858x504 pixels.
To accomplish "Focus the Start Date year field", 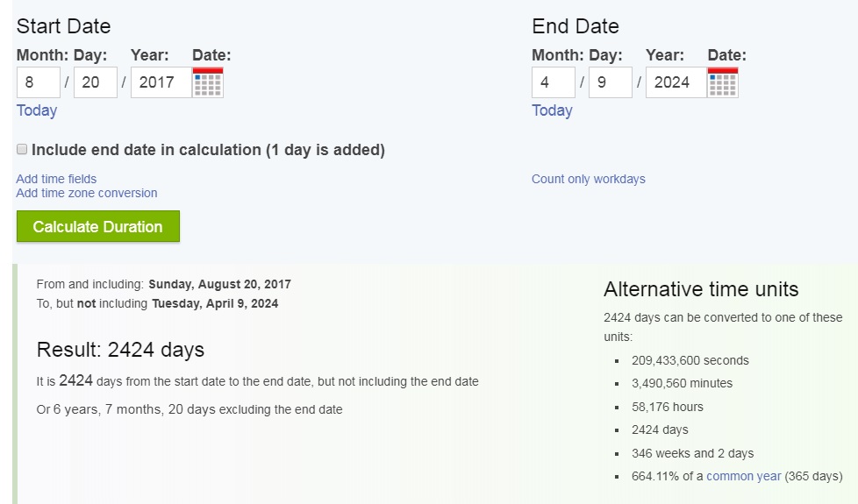I will coord(161,82).
